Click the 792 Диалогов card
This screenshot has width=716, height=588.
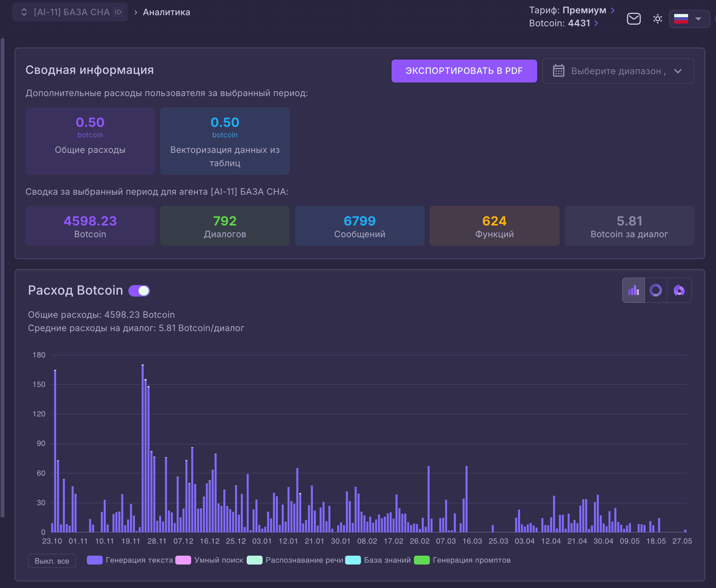point(225,226)
